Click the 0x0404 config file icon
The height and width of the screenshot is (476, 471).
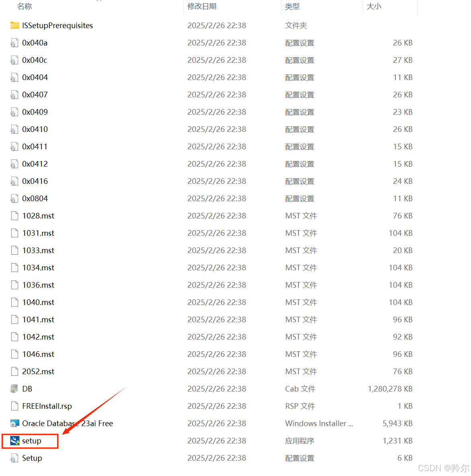tap(14, 77)
